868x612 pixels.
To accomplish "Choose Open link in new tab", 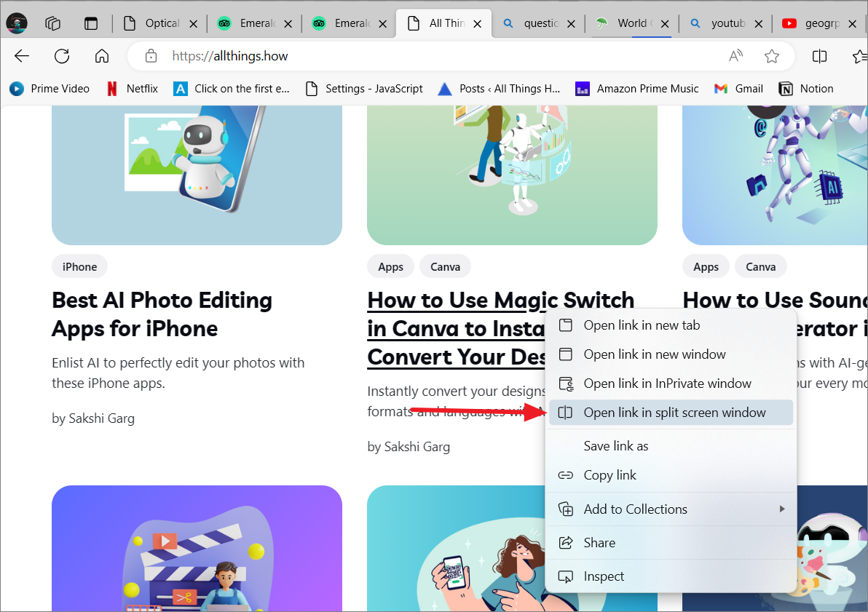I will [x=671, y=325].
